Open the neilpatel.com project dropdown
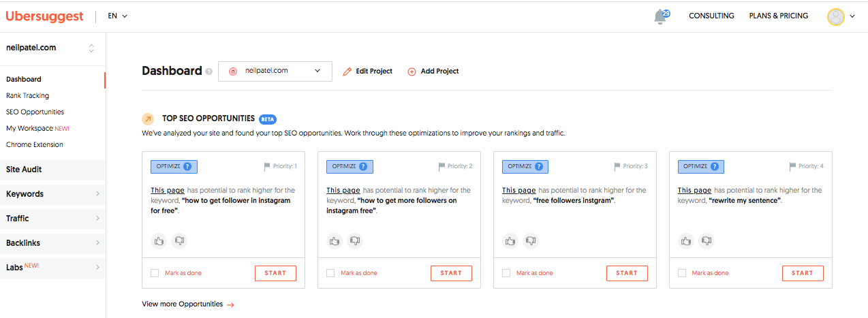The width and height of the screenshot is (868, 318). click(x=275, y=71)
